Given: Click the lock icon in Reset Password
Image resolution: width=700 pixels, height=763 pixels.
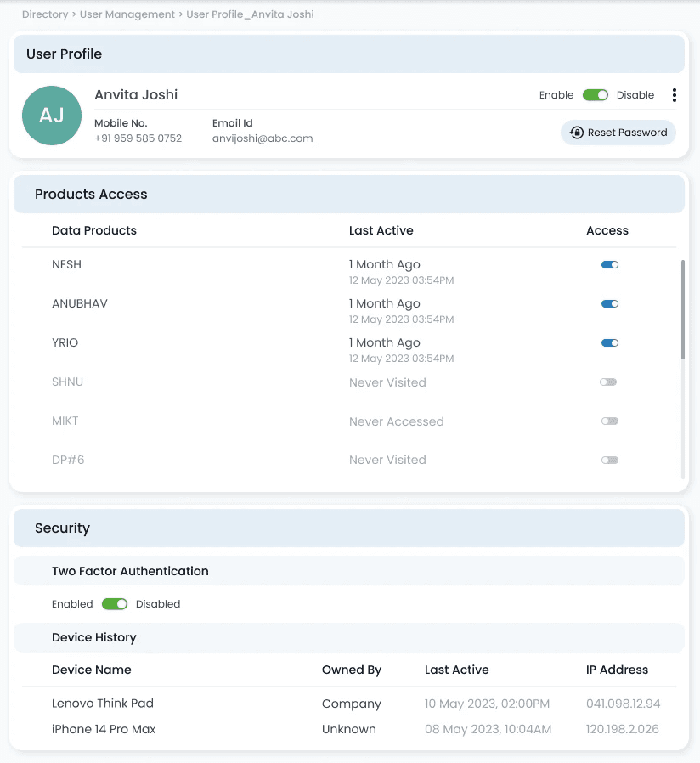Looking at the screenshot, I should 577,133.
